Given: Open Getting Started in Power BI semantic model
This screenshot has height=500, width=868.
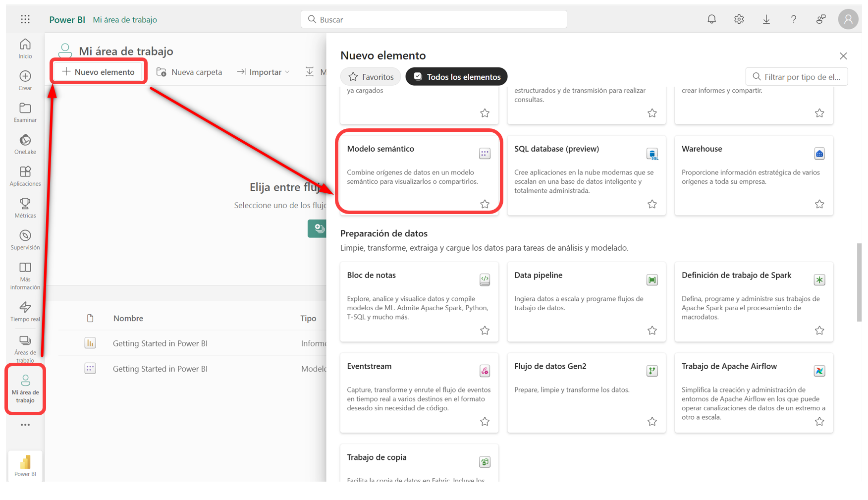Looking at the screenshot, I should pos(160,369).
